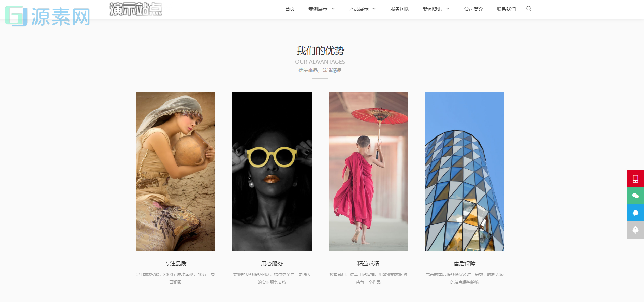Screen dimensions: 644x302
Task: Click the search magnifier icon in header
Action: click(529, 9)
